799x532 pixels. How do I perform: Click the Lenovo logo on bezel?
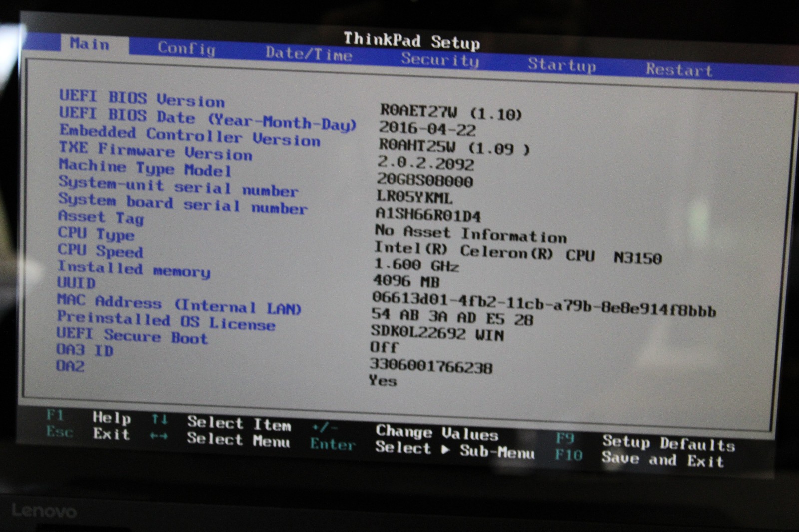pyautogui.click(x=44, y=511)
